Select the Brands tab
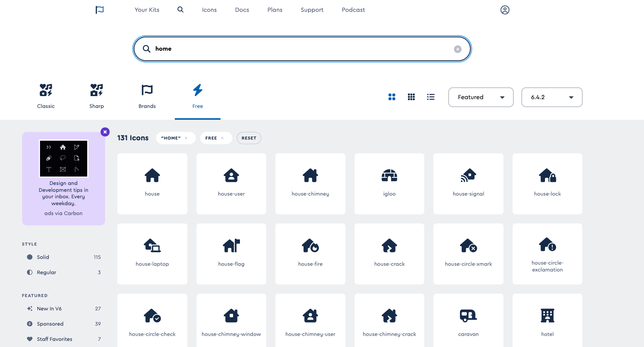Screen dimensions: 644x347 point(147,96)
